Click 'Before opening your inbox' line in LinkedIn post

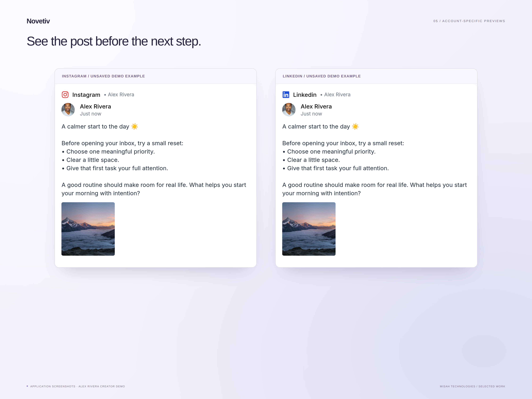(x=343, y=143)
